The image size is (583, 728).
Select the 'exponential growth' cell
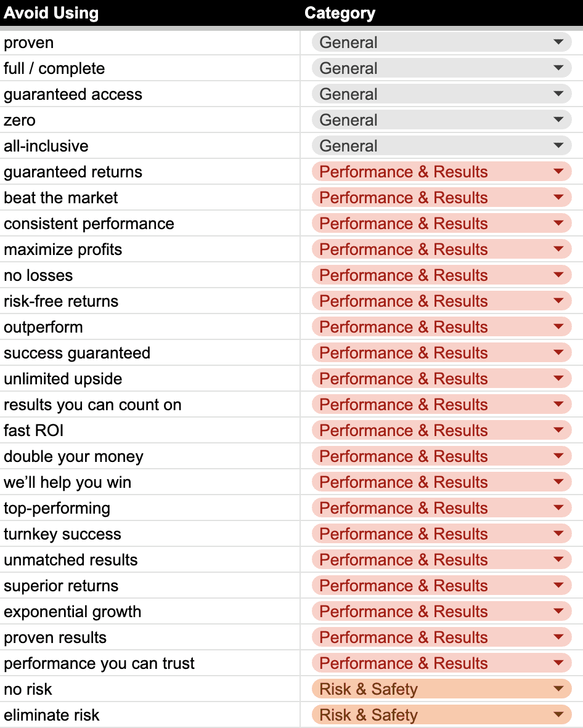tap(150, 612)
